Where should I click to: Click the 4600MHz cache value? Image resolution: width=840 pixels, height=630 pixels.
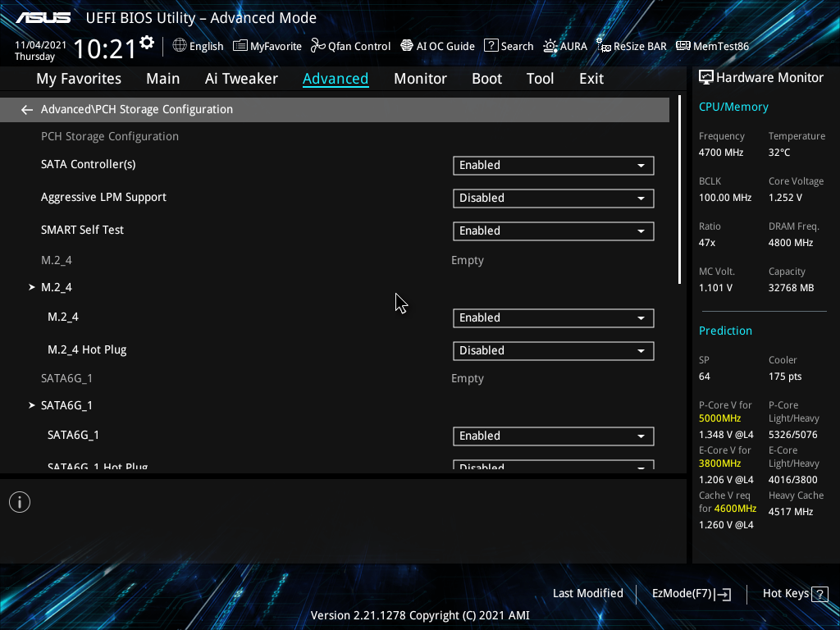pyautogui.click(x=735, y=509)
